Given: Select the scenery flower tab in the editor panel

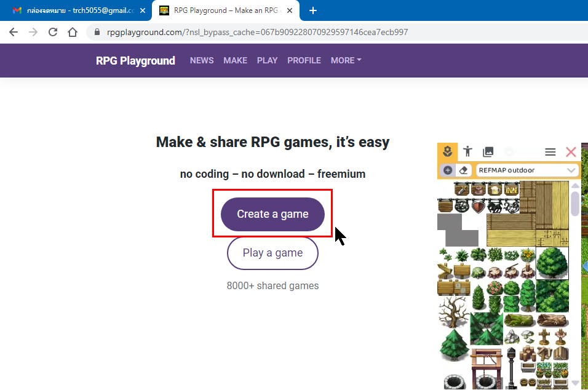Looking at the screenshot, I should (447, 152).
